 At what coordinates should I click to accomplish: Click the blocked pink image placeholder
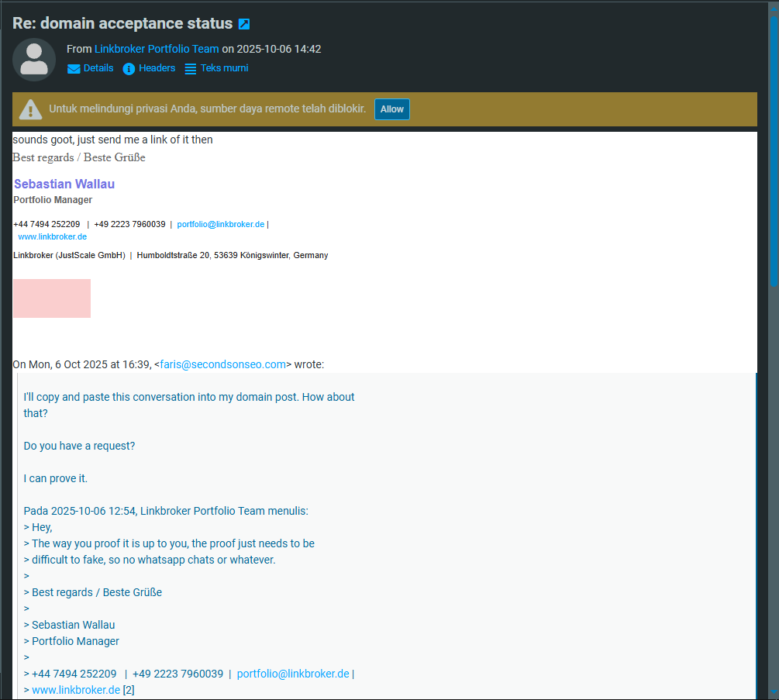tap(52, 298)
